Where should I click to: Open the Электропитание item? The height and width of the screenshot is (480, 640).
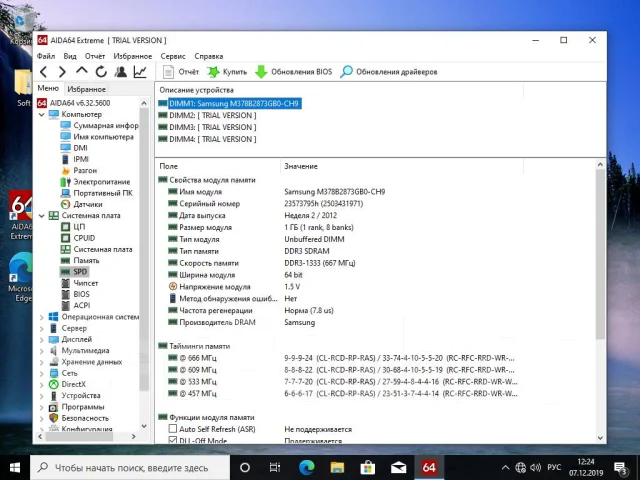[x=96, y=182]
